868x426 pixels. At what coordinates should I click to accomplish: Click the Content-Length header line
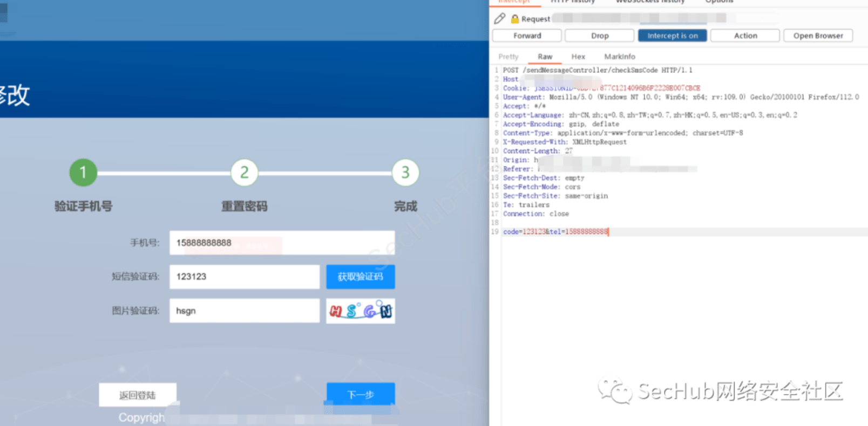point(538,151)
